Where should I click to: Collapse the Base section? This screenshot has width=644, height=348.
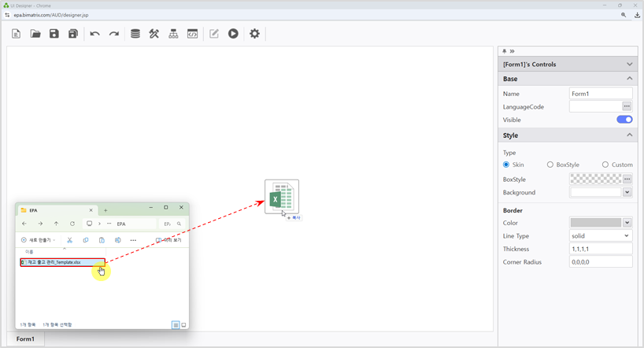tap(629, 79)
